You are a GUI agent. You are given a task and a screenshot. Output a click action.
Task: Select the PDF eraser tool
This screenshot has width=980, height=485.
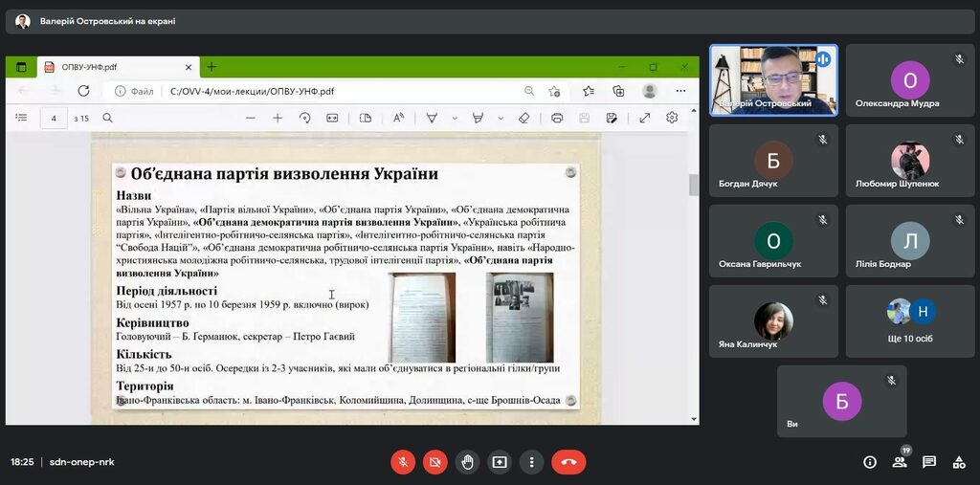pyautogui.click(x=523, y=118)
